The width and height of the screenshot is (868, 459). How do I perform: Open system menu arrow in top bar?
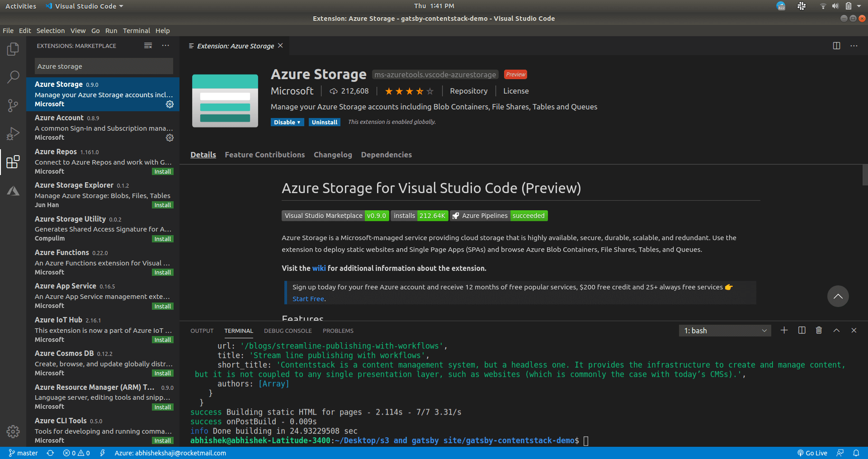tap(859, 6)
